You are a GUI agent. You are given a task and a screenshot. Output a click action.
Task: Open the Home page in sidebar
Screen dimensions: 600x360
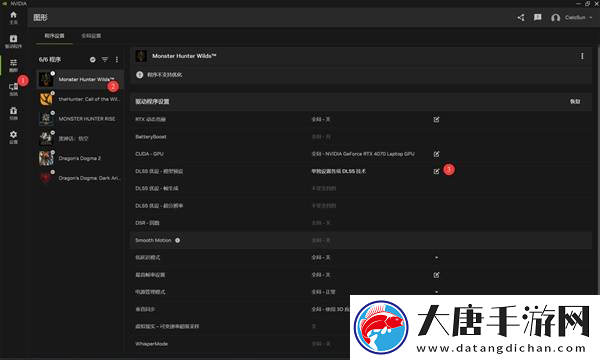13,17
